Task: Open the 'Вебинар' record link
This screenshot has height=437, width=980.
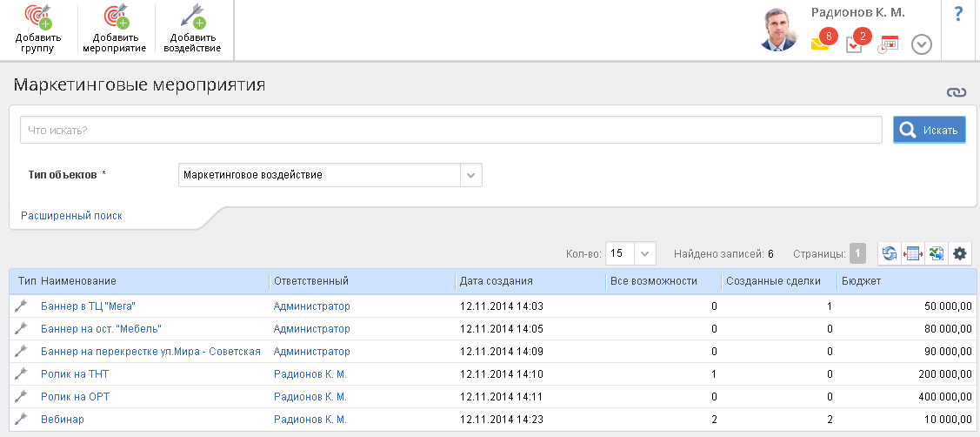Action: pyautogui.click(x=62, y=420)
